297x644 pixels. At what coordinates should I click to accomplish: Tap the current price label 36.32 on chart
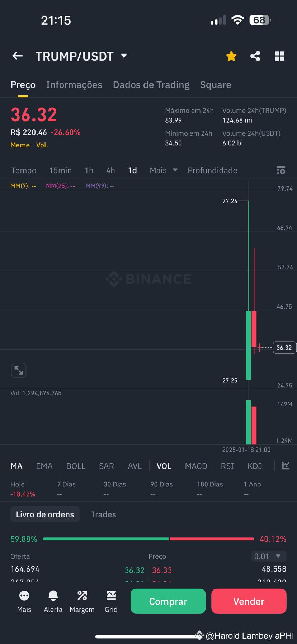tap(284, 348)
